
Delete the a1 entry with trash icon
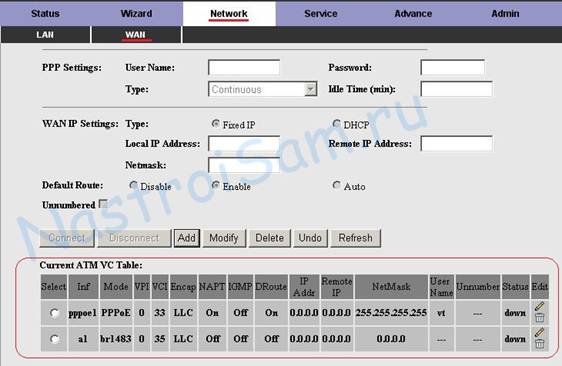point(539,344)
